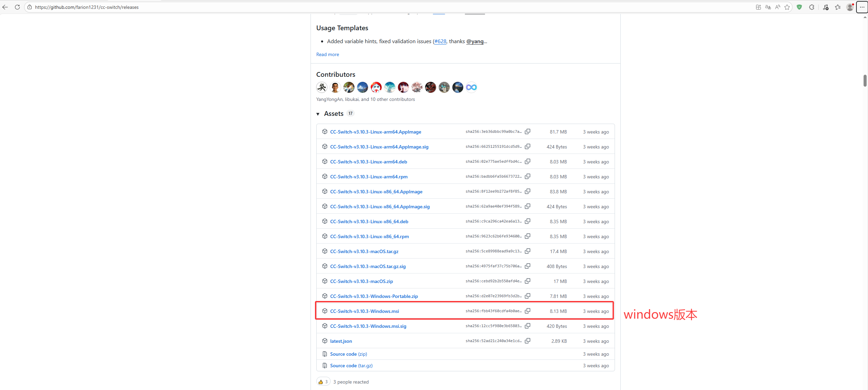
Task: Open browser extensions puzzle icon
Action: pyautogui.click(x=812, y=7)
